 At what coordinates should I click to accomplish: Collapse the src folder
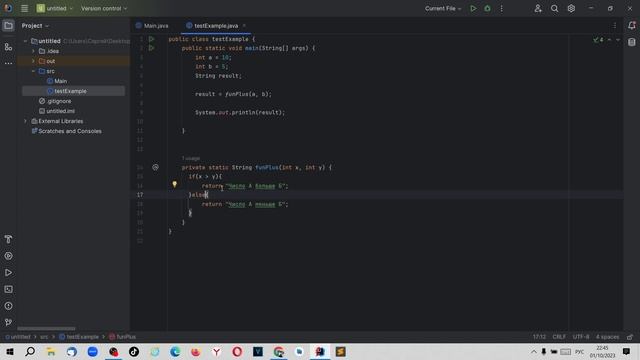point(33,71)
